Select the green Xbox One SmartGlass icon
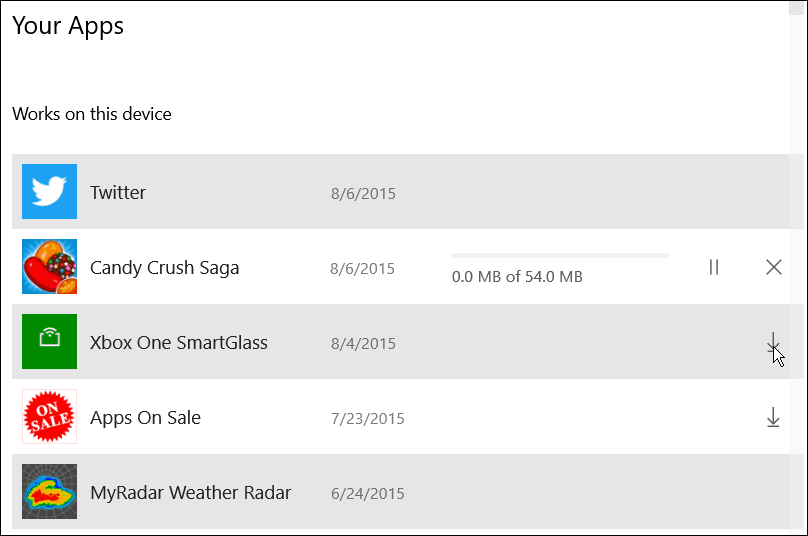This screenshot has width=808, height=536. [x=49, y=342]
